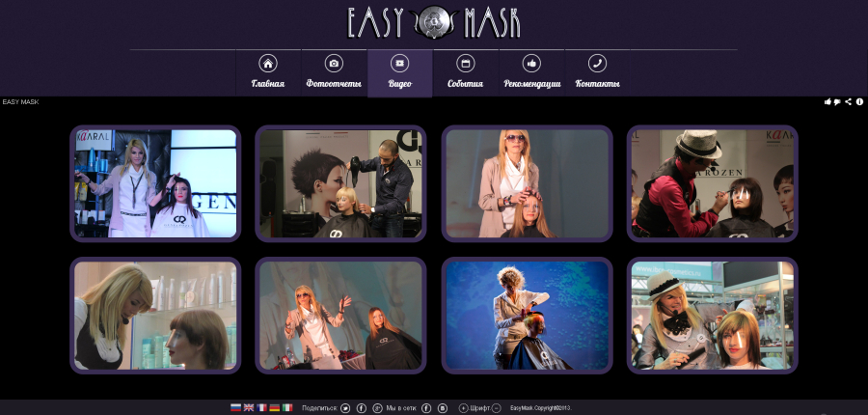The width and height of the screenshot is (868, 415).
Task: Switch language with the Russian flag
Action: (x=236, y=407)
